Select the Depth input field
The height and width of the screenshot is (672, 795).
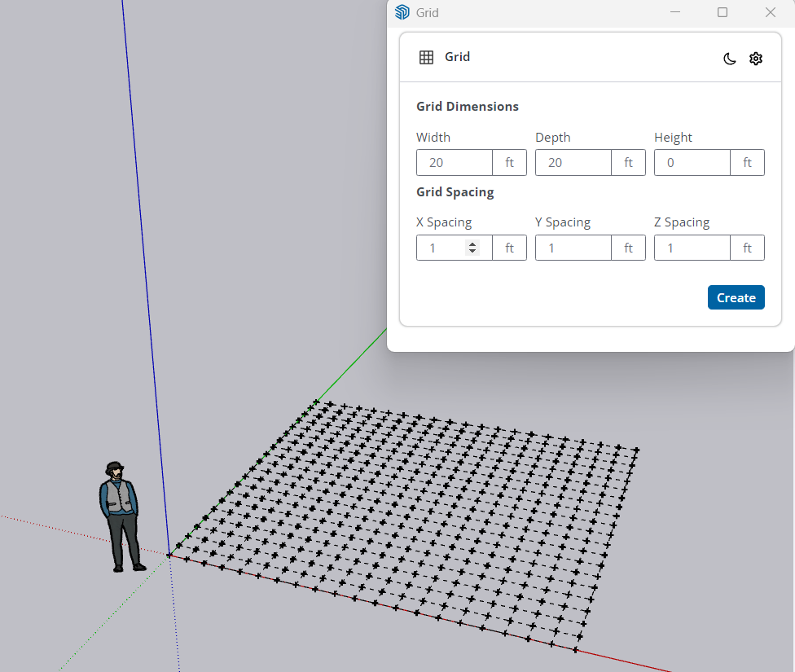click(573, 162)
